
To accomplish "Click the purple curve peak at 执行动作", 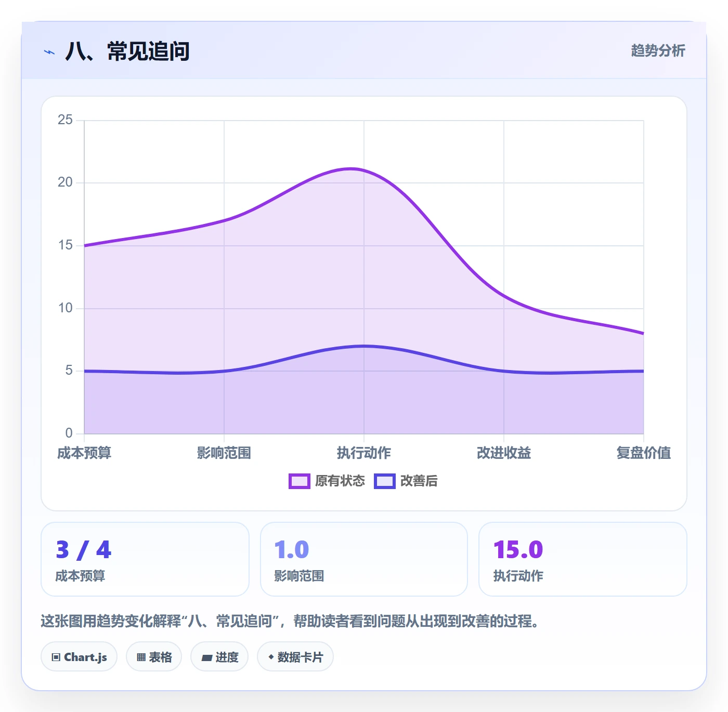I will pos(364,170).
